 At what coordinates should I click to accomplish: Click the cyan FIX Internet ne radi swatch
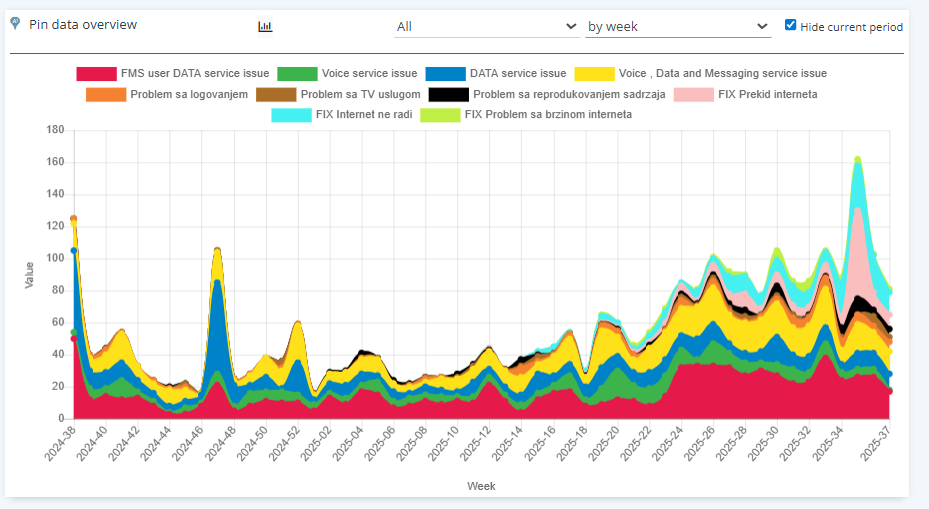[x=292, y=115]
